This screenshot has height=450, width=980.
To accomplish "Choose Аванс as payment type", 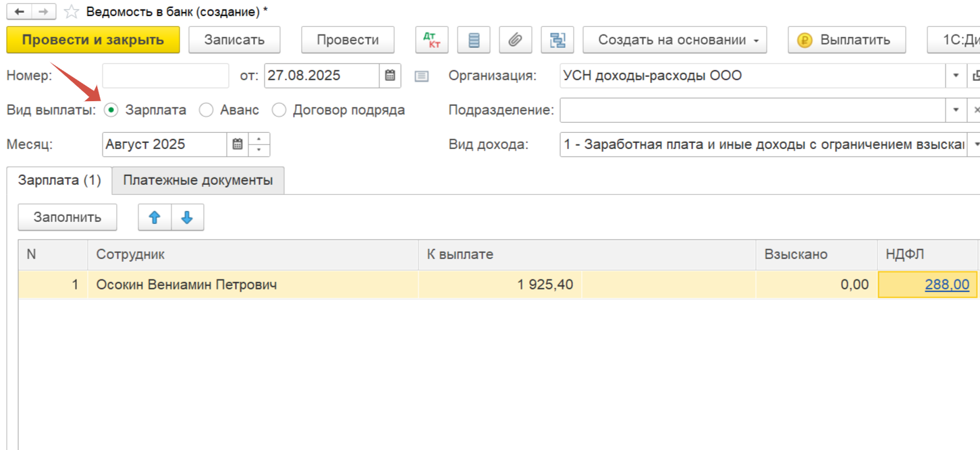I will pos(207,110).
